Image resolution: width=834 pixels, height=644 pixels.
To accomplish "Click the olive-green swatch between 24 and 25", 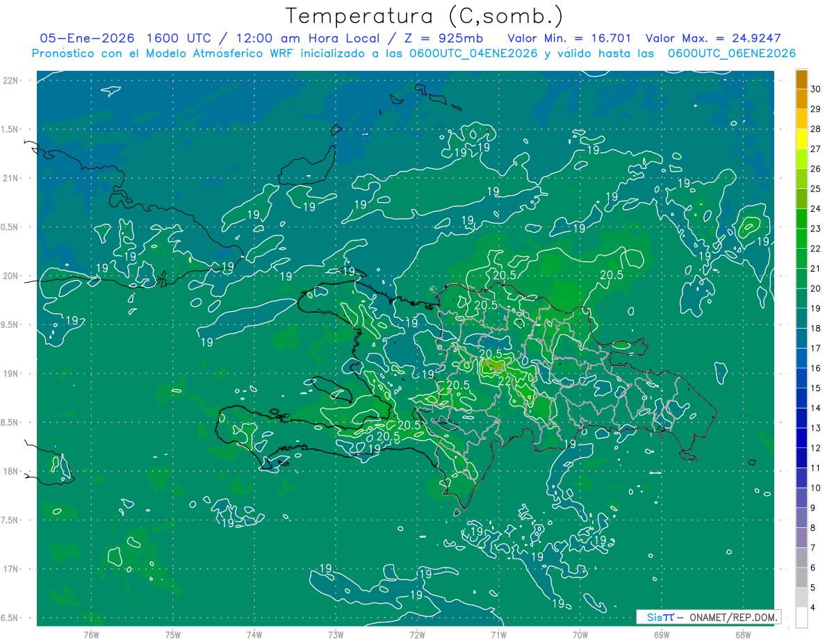I will 801,199.
